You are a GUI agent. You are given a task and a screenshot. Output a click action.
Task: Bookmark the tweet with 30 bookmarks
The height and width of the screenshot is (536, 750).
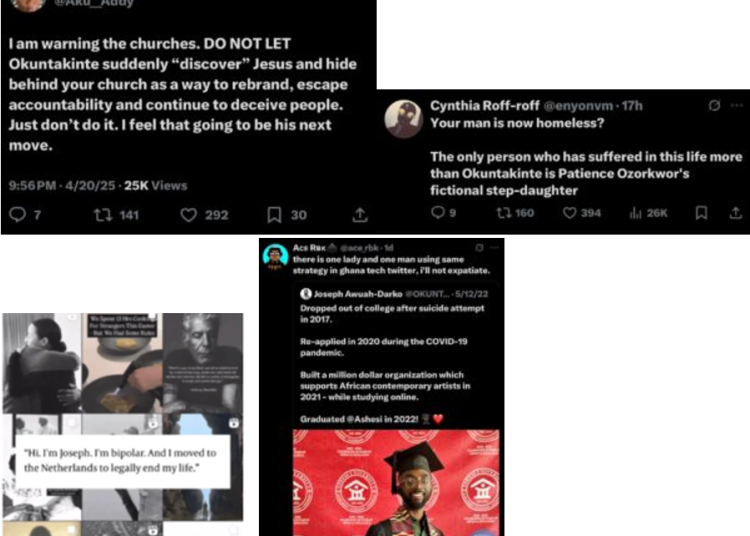click(x=274, y=215)
